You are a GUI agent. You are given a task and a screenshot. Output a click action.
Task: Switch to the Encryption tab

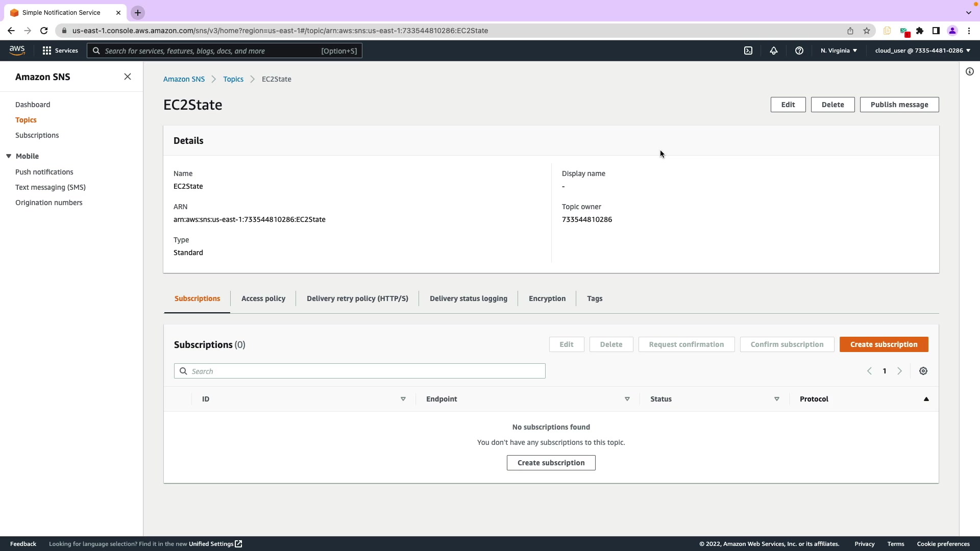tap(547, 298)
